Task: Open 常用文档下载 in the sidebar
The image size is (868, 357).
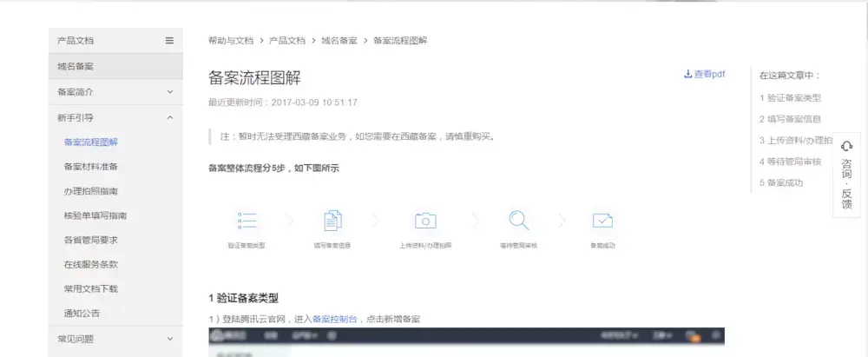Action: pyautogui.click(x=91, y=289)
